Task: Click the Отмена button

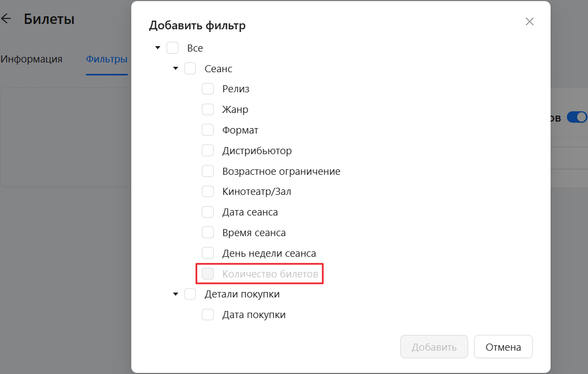Action: [503, 347]
